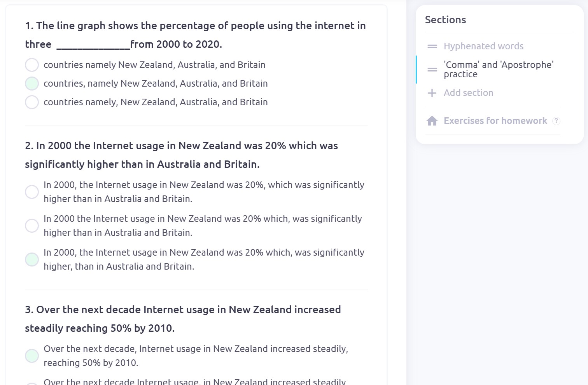Select 'countries, namely New Zealand' radio option
Screen dimensions: 588x385
tap(32, 84)
